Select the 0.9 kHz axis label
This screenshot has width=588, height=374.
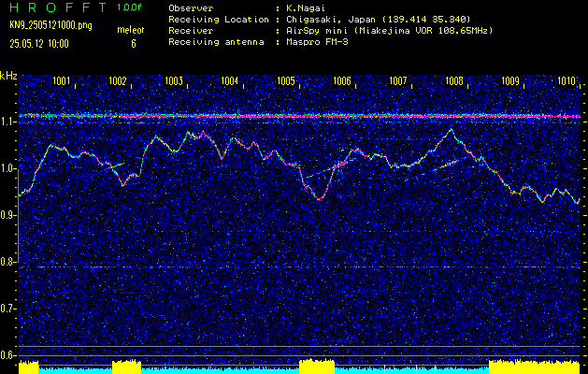[x=7, y=215]
